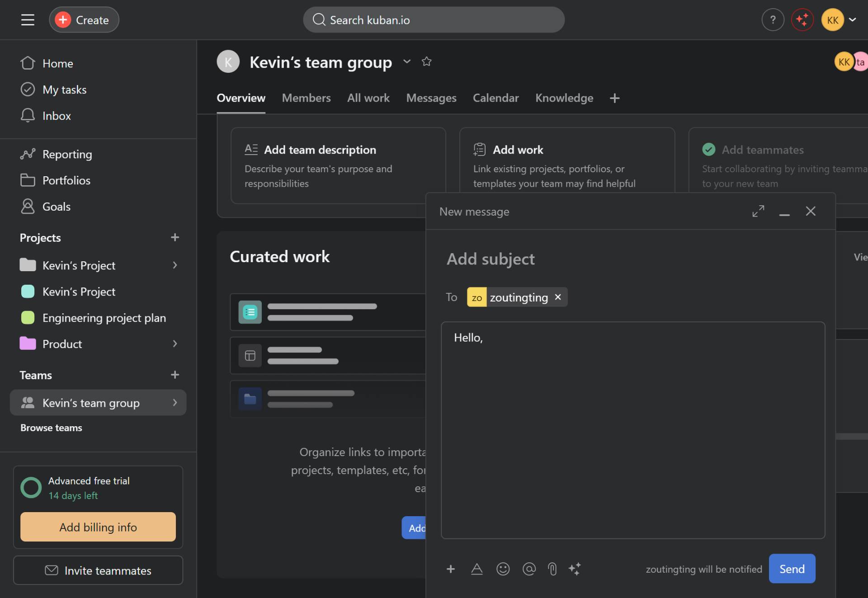Open account menu chevron beside KK
The image size is (868, 598).
click(853, 20)
